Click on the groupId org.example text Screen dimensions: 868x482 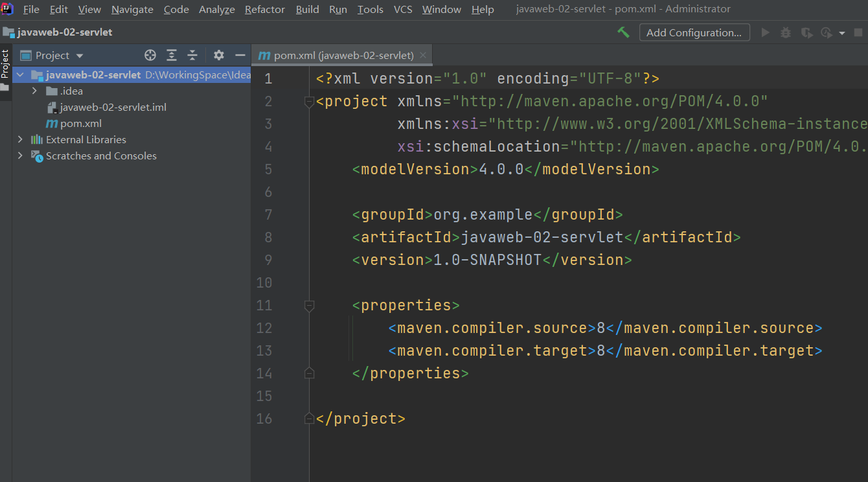click(x=483, y=214)
